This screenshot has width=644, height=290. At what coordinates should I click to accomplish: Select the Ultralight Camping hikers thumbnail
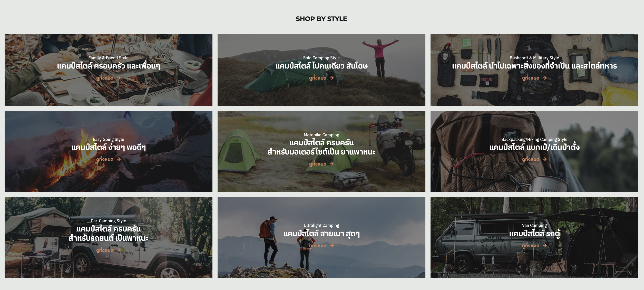tap(321, 238)
